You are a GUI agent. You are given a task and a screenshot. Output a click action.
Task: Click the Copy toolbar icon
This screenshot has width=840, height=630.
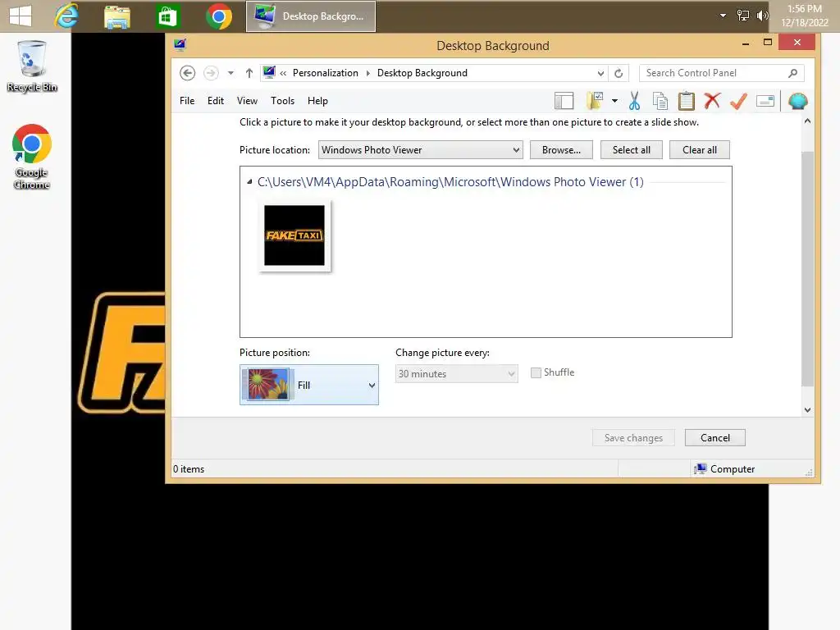click(660, 101)
